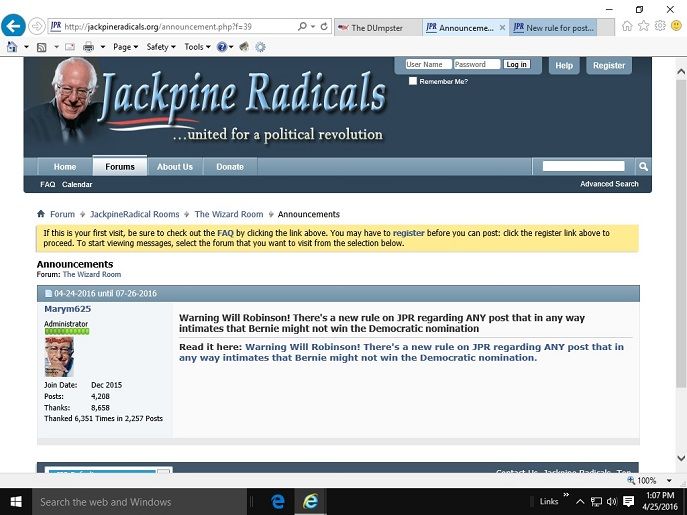Open the Action Center notification icon
687x515 pixels.
click(628, 501)
